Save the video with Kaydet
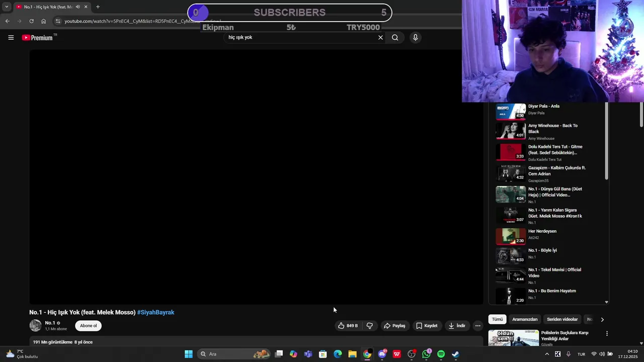 [x=427, y=326]
